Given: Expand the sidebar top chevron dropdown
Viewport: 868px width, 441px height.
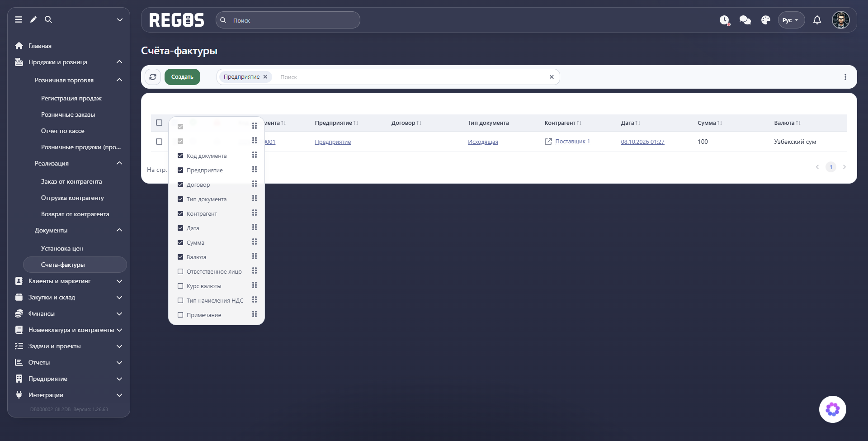Looking at the screenshot, I should click(120, 19).
